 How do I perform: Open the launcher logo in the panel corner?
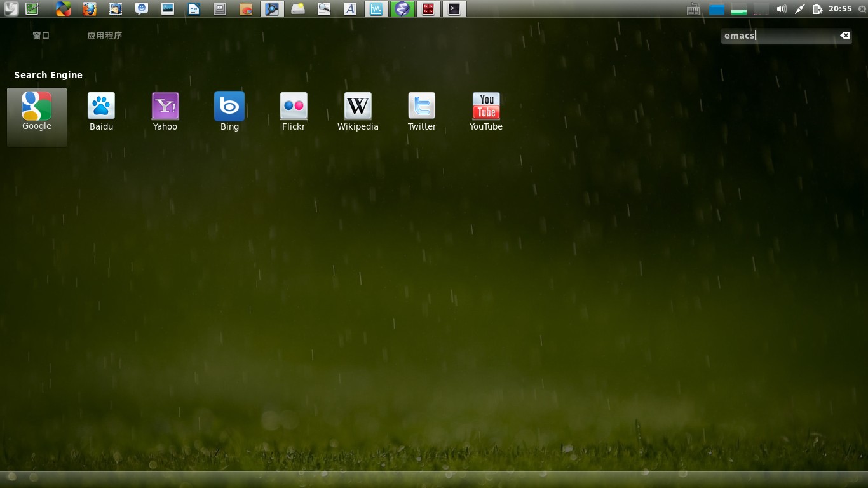[x=10, y=9]
